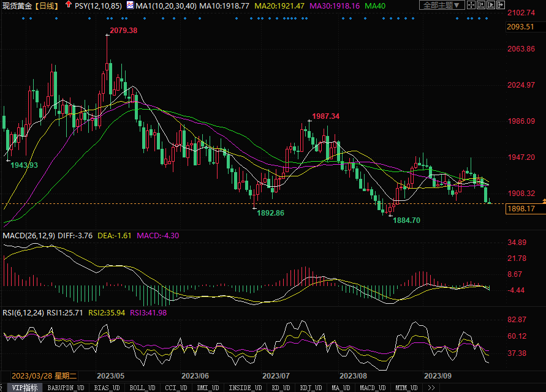Click the 2079.38 high price marker
The width and height of the screenshot is (546, 392).
pos(123,31)
